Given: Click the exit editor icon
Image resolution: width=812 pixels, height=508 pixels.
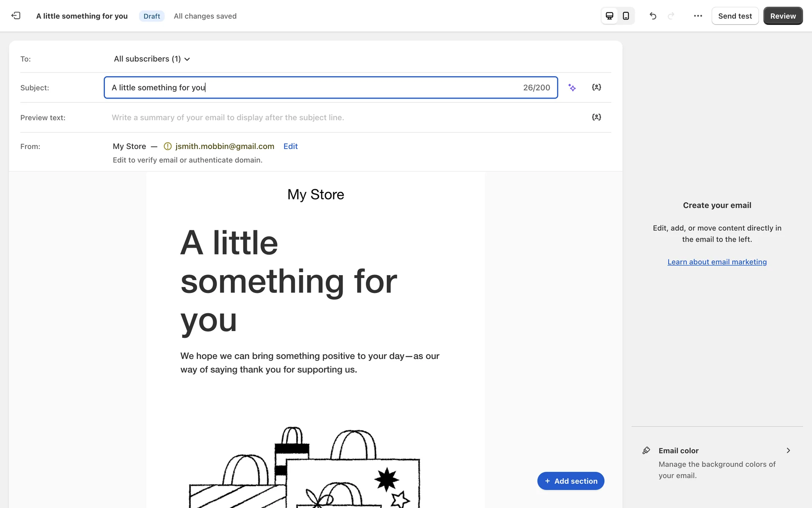Looking at the screenshot, I should pos(16,16).
